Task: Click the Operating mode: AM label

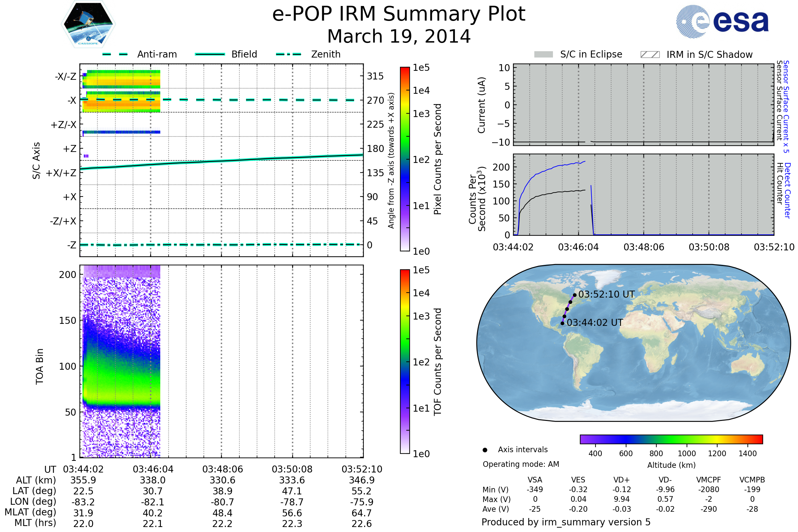Action: coord(521,464)
